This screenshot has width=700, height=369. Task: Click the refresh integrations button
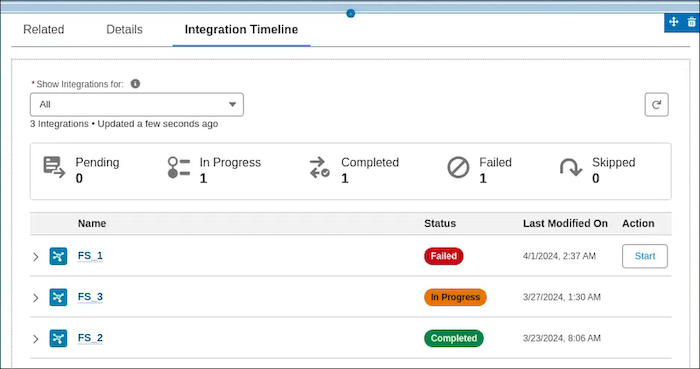[x=656, y=104]
